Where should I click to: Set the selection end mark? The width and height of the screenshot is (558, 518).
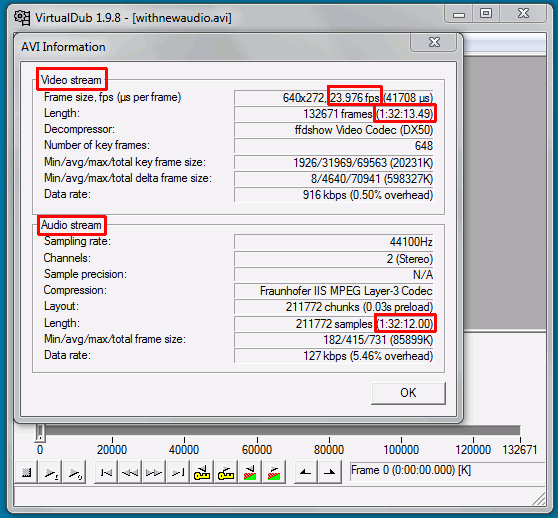coord(330,472)
